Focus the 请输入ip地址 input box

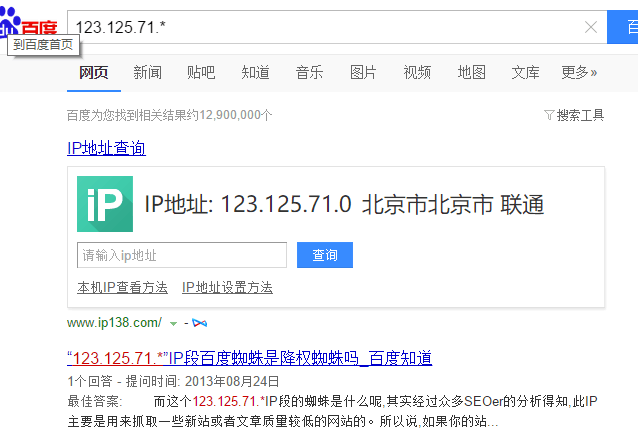tap(182, 255)
